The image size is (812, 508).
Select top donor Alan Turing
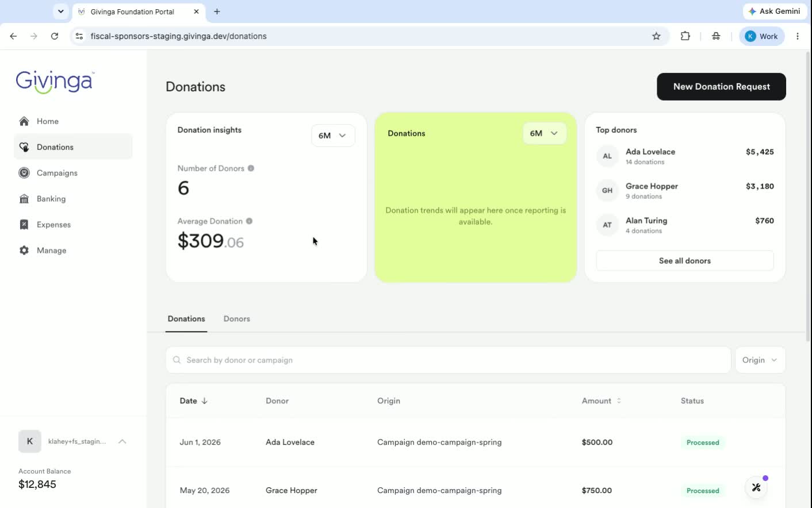pos(685,225)
